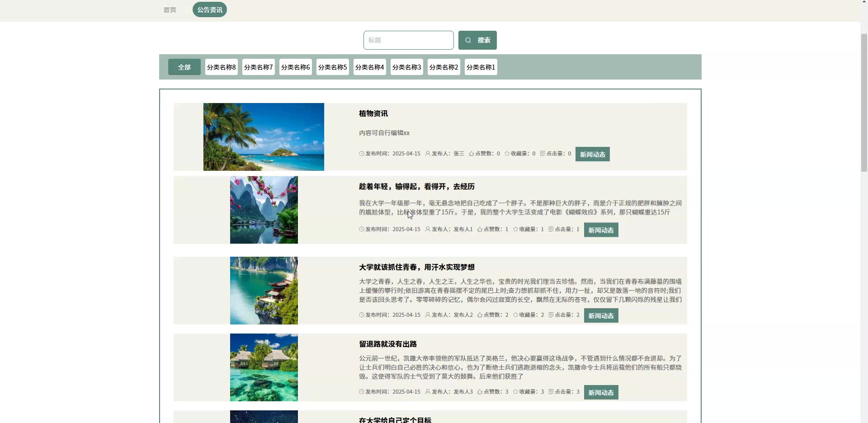Click the clock icon in the 趁着年轻 article row

coord(362,229)
